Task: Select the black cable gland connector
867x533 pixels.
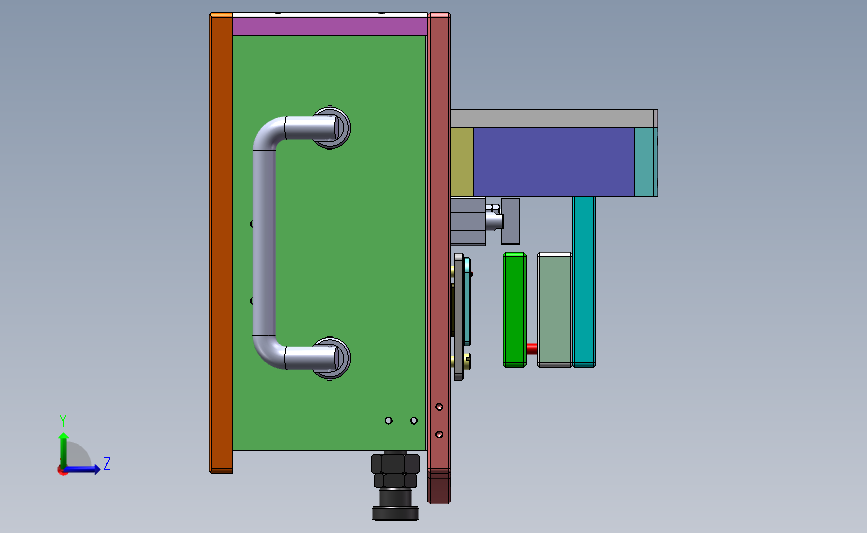Action: pos(395,485)
